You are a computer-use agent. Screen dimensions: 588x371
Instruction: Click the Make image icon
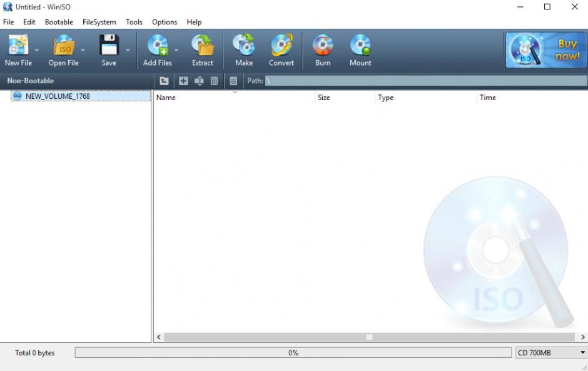[244, 45]
